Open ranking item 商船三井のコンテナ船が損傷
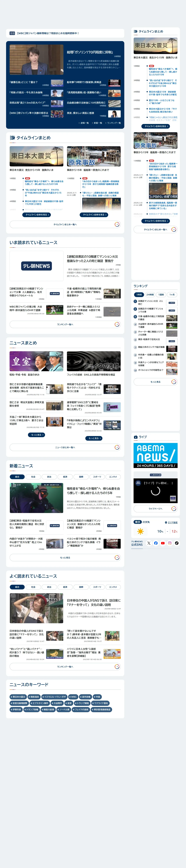Screen dimensions: 186x868 pos(151,347)
